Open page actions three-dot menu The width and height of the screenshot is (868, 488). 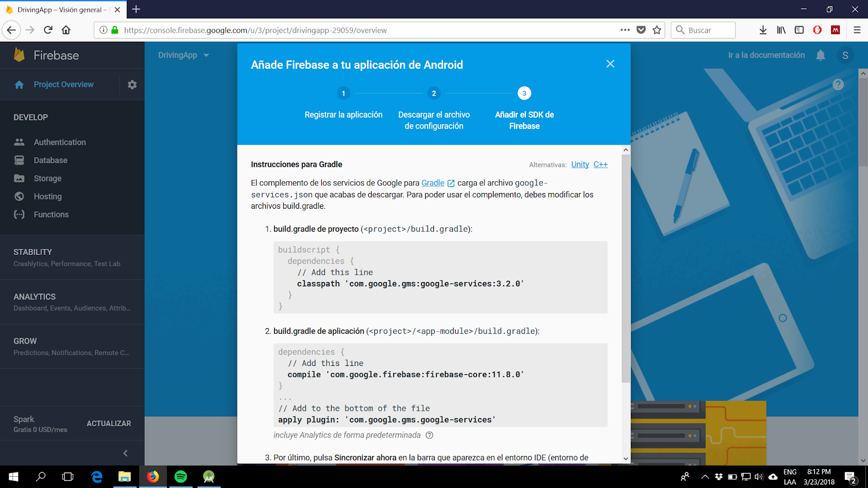(x=625, y=30)
